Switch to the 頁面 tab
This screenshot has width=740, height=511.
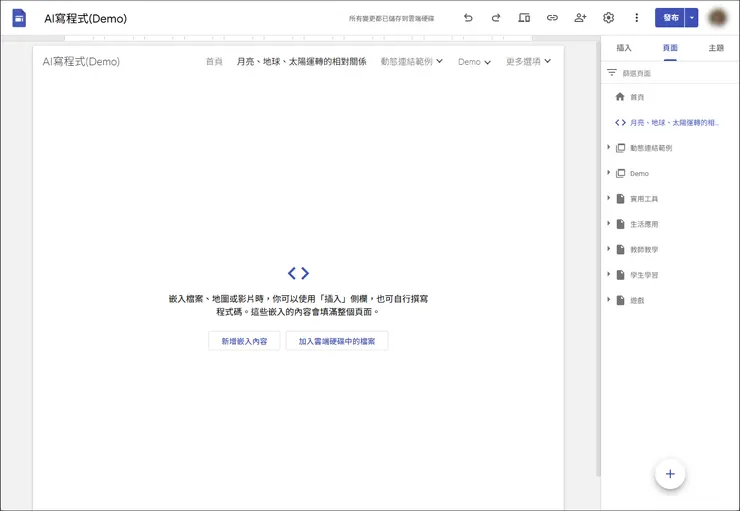[670, 48]
